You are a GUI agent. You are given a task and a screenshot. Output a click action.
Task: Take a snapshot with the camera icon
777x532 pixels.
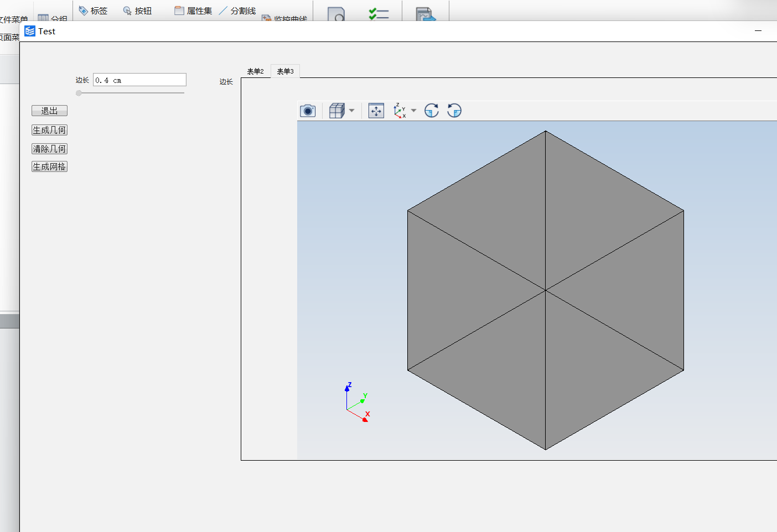(x=308, y=111)
